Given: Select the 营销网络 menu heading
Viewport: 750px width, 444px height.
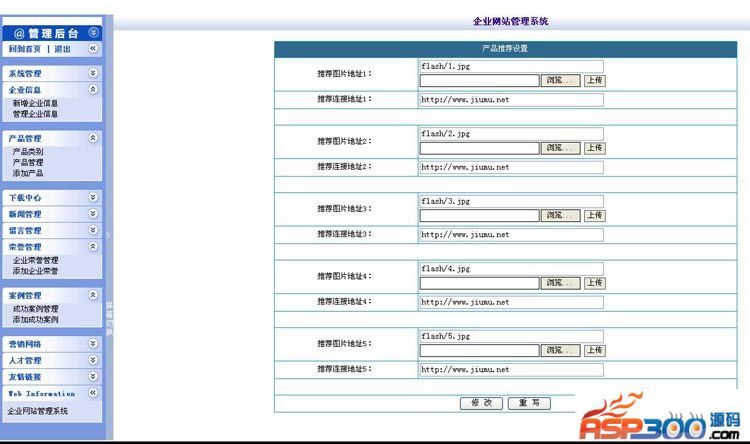Looking at the screenshot, I should (x=25, y=344).
